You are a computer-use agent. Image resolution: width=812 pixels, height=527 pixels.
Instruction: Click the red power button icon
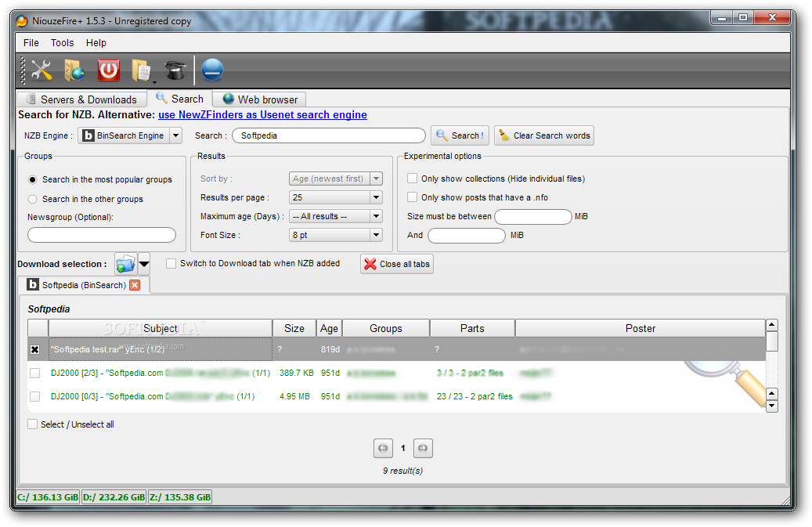point(109,70)
